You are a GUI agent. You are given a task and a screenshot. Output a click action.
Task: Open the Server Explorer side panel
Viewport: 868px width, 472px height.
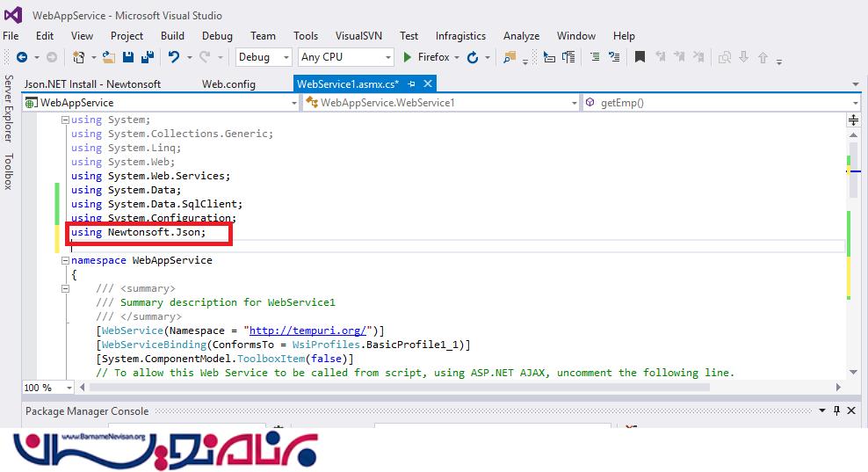coord(8,109)
